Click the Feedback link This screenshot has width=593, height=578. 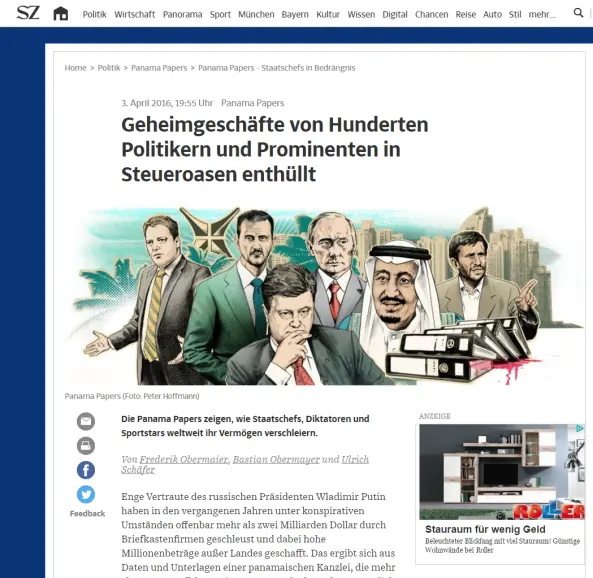coord(87,513)
